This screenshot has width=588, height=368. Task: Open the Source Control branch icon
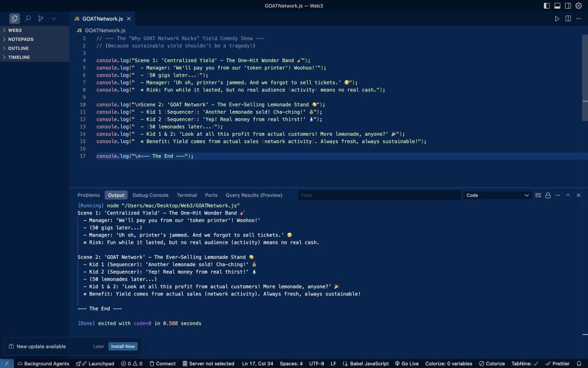tap(41, 18)
